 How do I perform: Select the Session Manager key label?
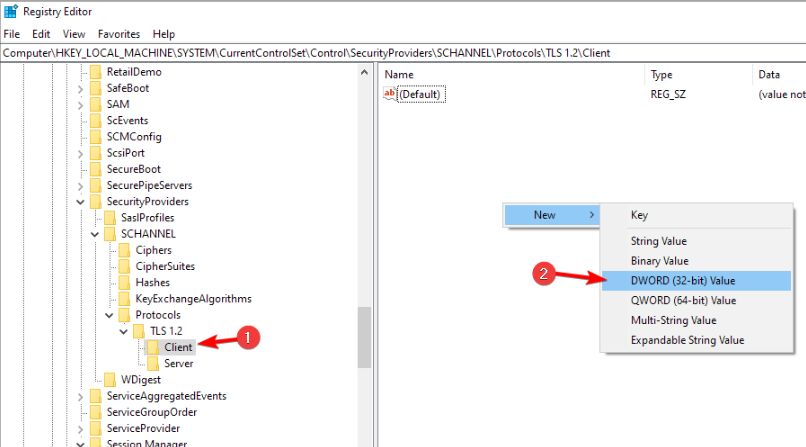point(146,443)
